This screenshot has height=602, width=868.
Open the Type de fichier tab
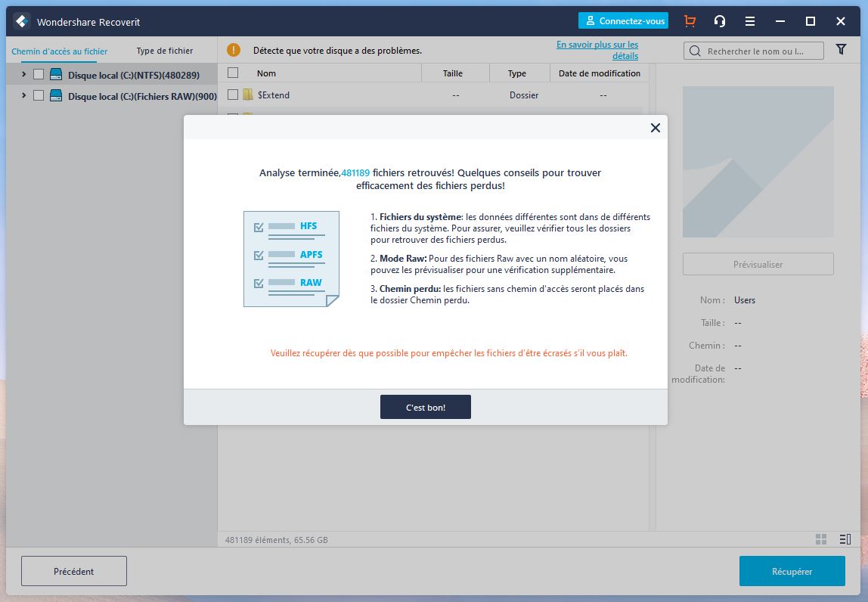pos(164,51)
